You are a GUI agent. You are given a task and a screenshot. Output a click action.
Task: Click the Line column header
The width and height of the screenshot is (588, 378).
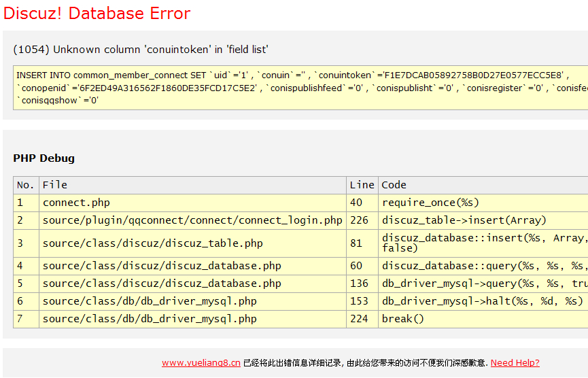tap(362, 185)
